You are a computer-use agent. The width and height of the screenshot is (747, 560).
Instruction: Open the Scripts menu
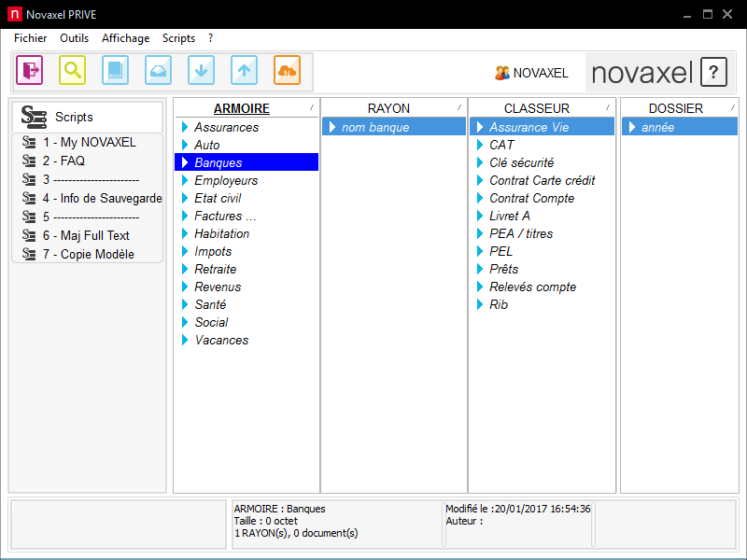tap(178, 38)
